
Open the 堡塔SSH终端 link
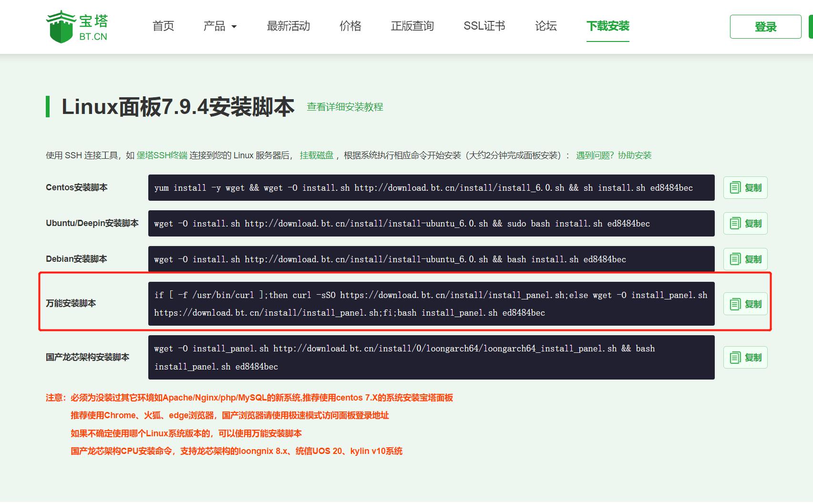(x=162, y=155)
